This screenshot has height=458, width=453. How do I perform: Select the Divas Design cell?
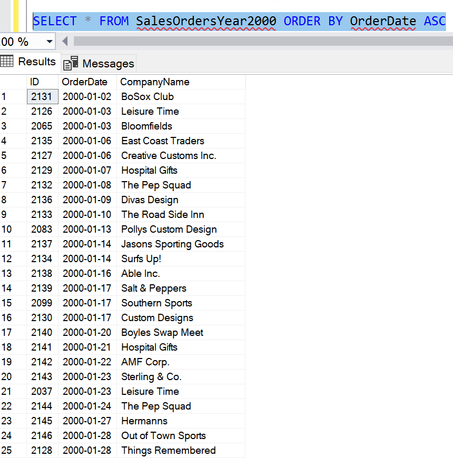coord(181,200)
